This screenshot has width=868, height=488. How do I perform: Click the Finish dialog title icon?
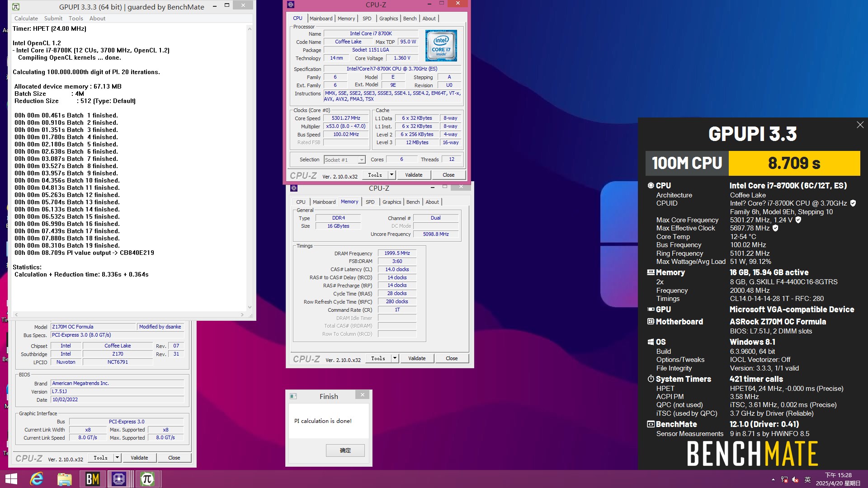(x=293, y=396)
